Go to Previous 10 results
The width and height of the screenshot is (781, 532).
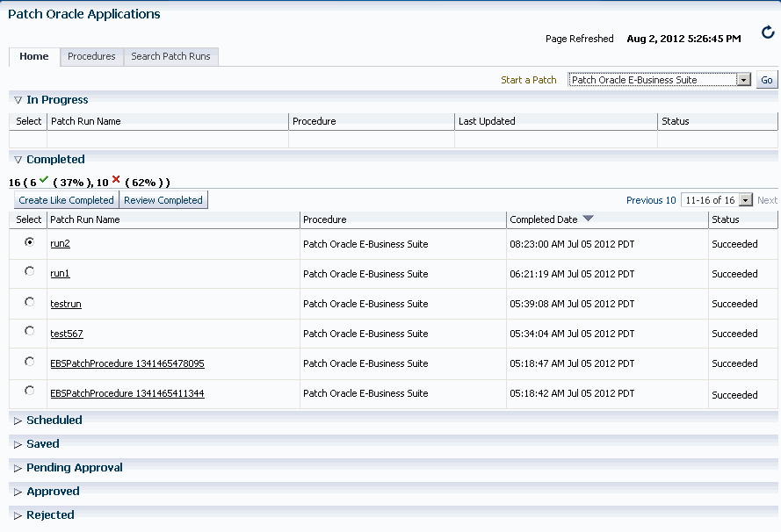[x=651, y=200]
